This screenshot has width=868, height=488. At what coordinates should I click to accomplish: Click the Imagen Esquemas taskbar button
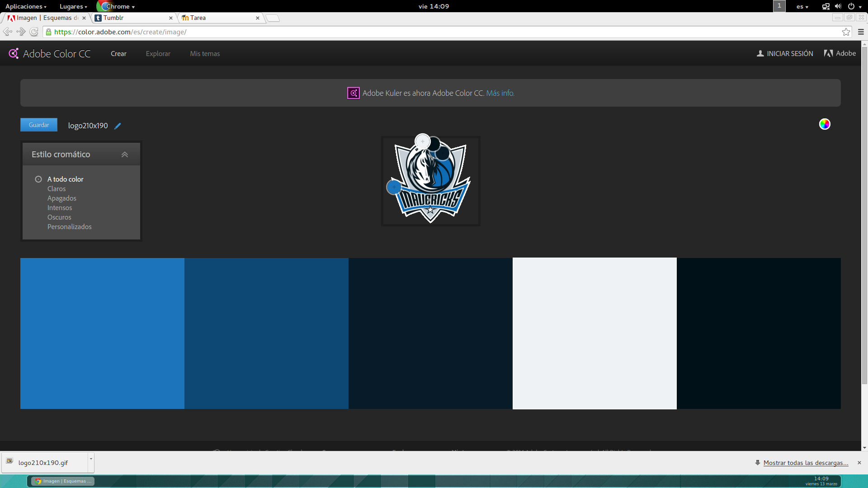coord(63,481)
